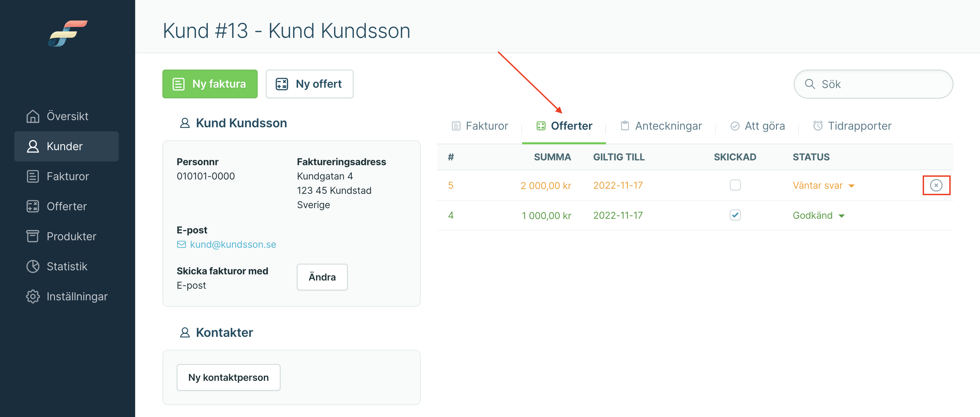Open the Anteckningar tab

661,126
